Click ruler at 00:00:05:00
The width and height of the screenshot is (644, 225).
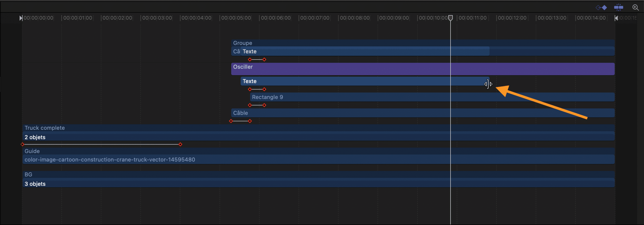(236, 18)
